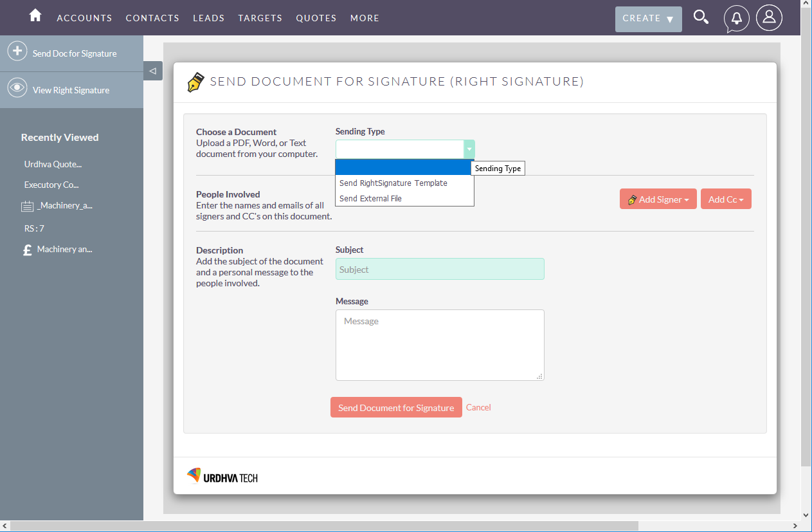Click the calendar icon beside _Machinery_a...
The height and width of the screenshot is (532, 812).
[x=27, y=206]
